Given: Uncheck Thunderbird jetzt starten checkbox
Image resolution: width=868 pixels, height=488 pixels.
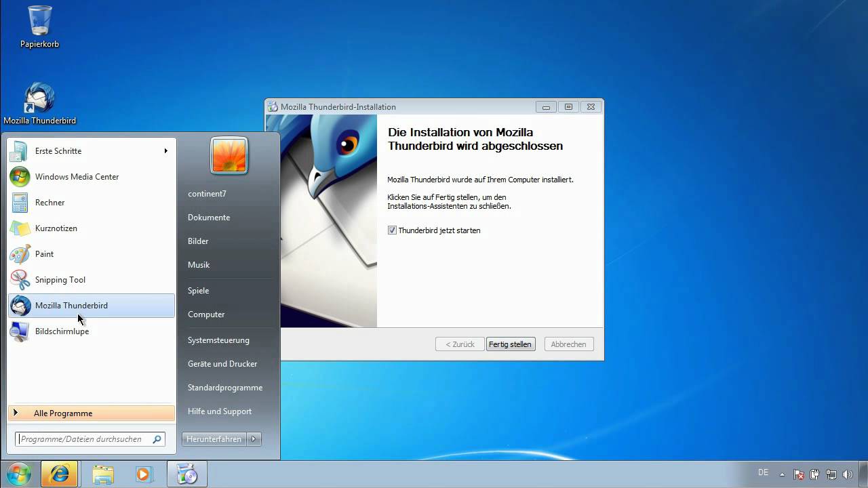Looking at the screenshot, I should 392,230.
